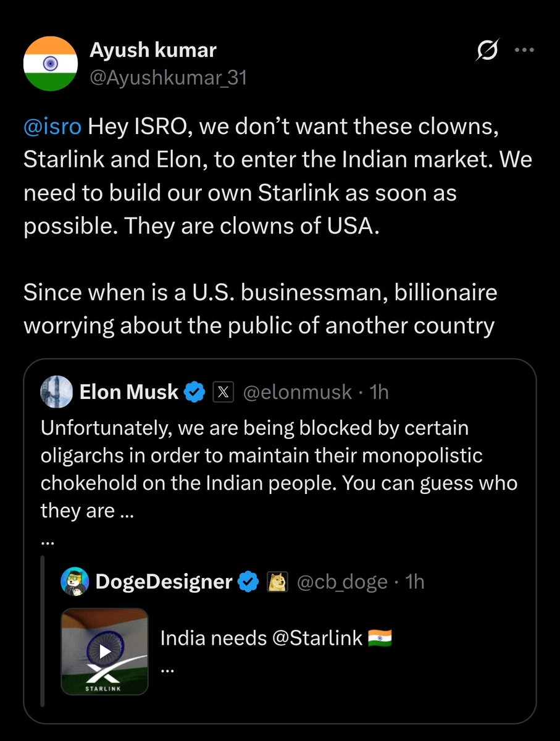Open @elonmusk handle in quoted tweet

[x=298, y=392]
